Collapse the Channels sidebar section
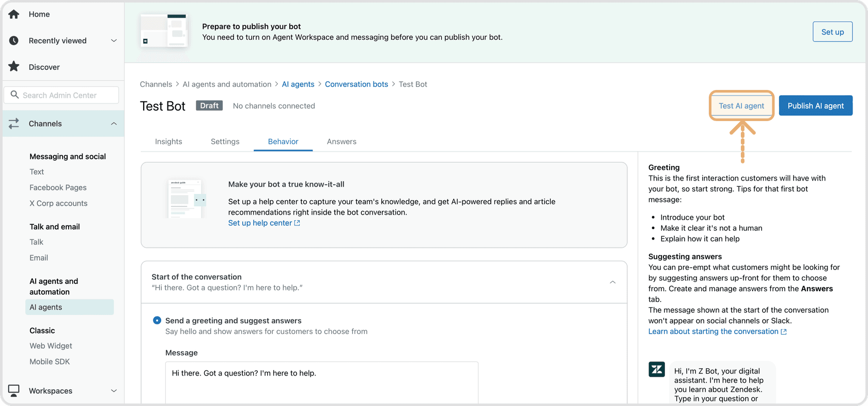868x406 pixels. click(x=114, y=124)
